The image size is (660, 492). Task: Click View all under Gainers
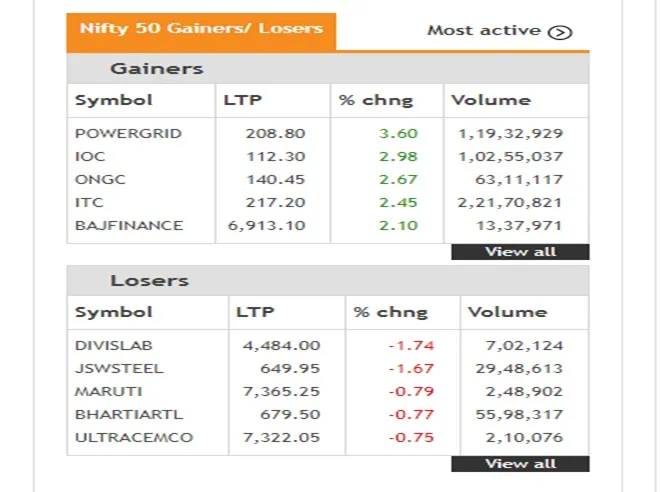point(520,252)
